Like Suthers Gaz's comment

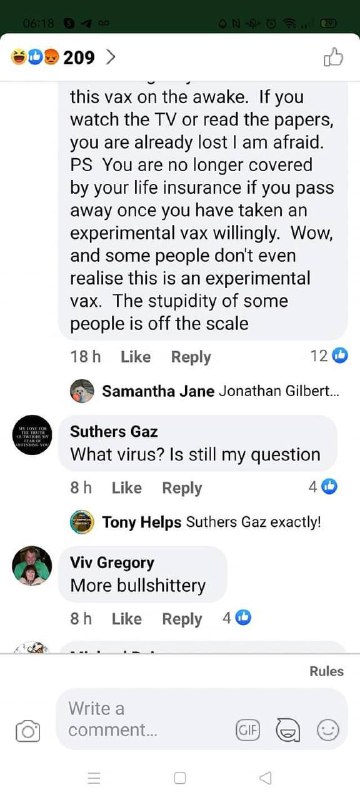click(x=126, y=488)
